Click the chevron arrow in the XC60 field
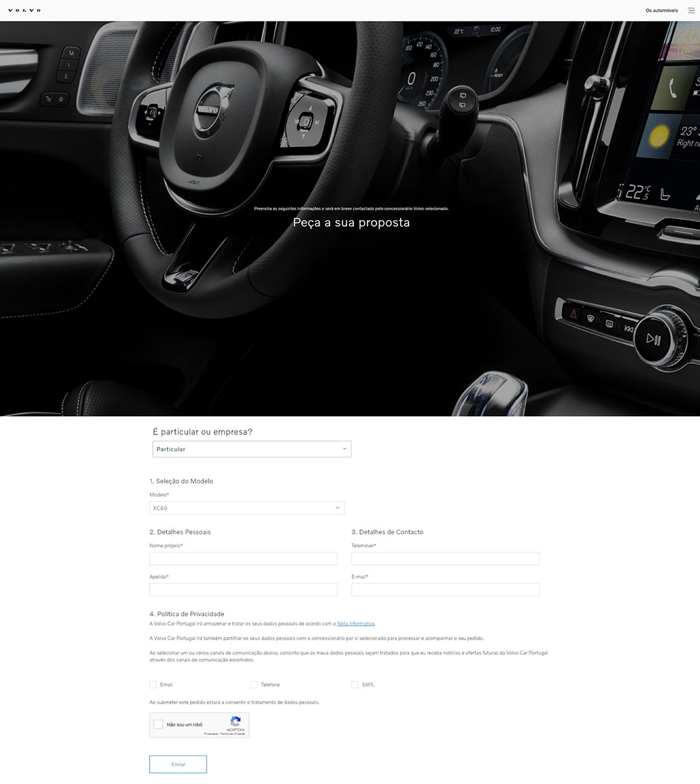 click(x=337, y=508)
